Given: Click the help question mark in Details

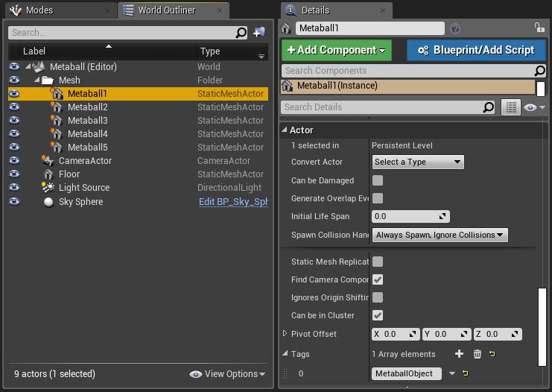Looking at the screenshot, I should [x=455, y=28].
